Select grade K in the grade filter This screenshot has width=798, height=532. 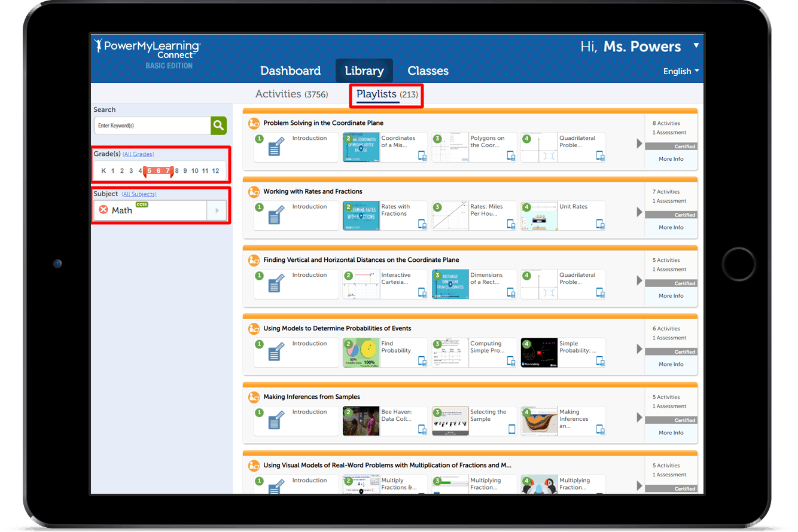pos(103,171)
